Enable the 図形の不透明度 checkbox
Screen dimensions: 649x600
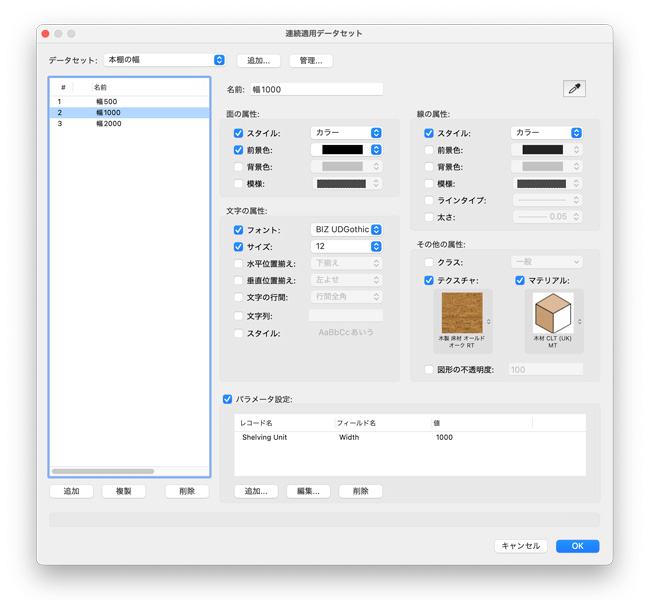(429, 370)
